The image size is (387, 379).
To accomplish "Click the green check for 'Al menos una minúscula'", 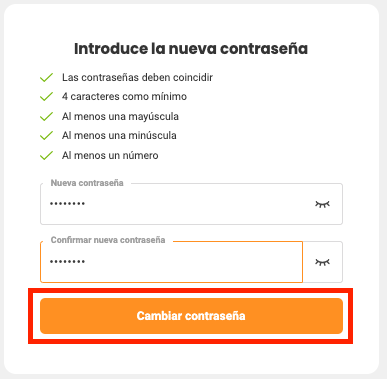I will pos(46,135).
